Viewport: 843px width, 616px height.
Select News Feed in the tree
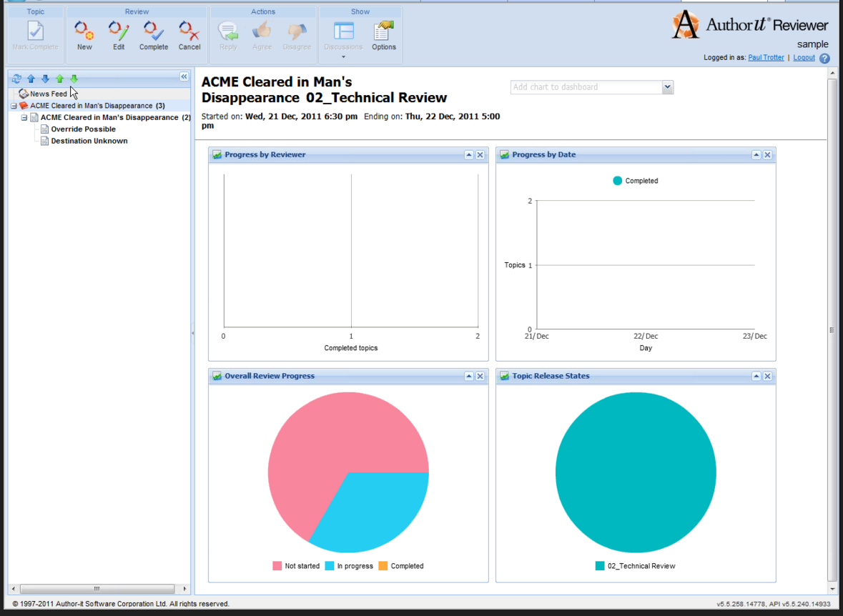pos(49,94)
